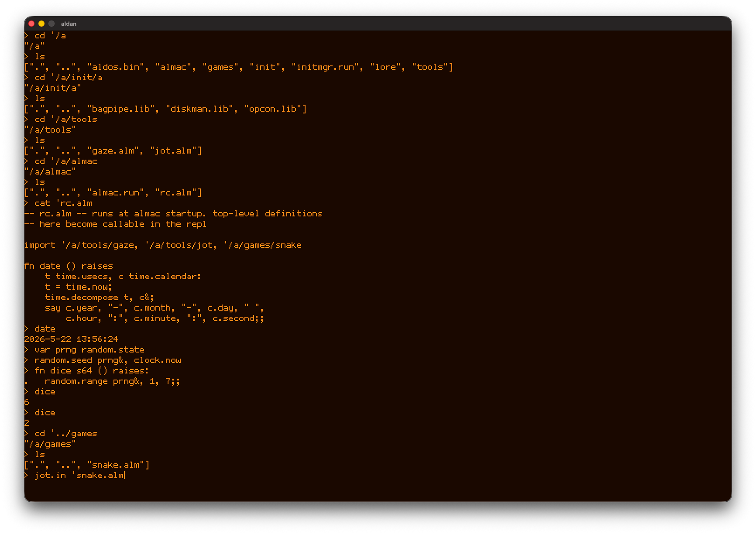This screenshot has height=534, width=756.
Task: Click the date output 2026-5-22 13:56:24
Action: point(71,339)
